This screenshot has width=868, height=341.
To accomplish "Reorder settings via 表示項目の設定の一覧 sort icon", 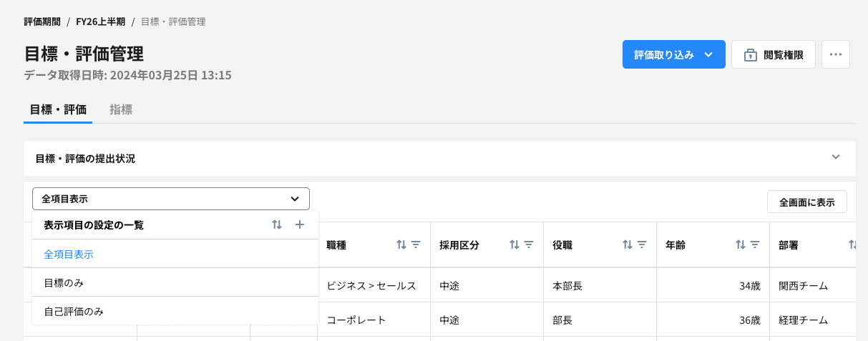I will [x=277, y=224].
